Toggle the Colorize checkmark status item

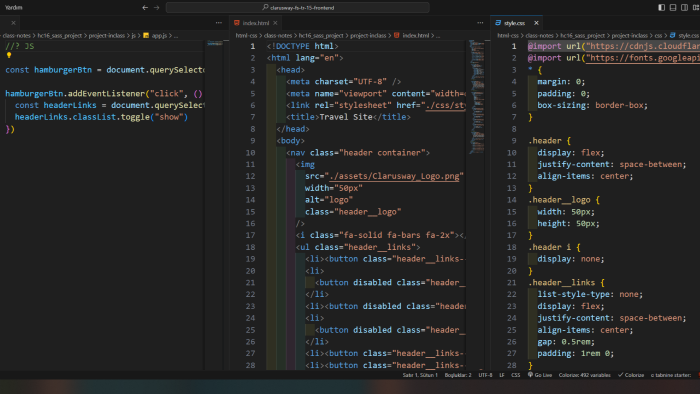(x=631, y=375)
